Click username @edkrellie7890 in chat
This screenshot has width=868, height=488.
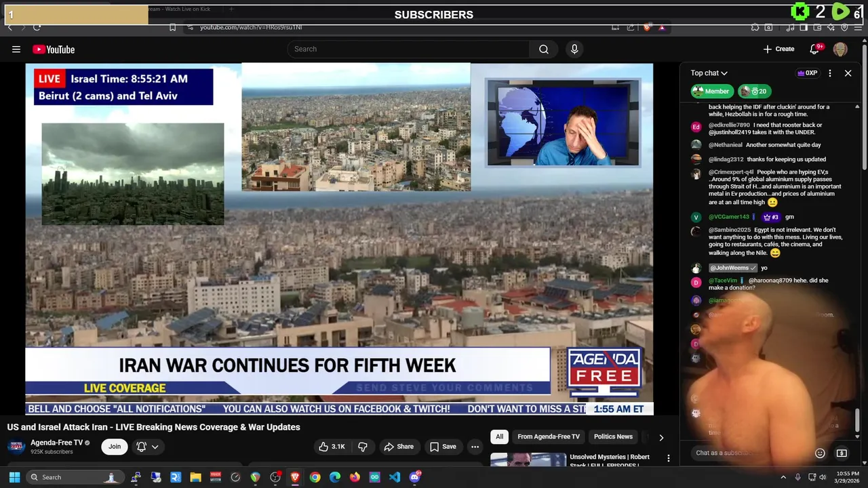tap(729, 125)
